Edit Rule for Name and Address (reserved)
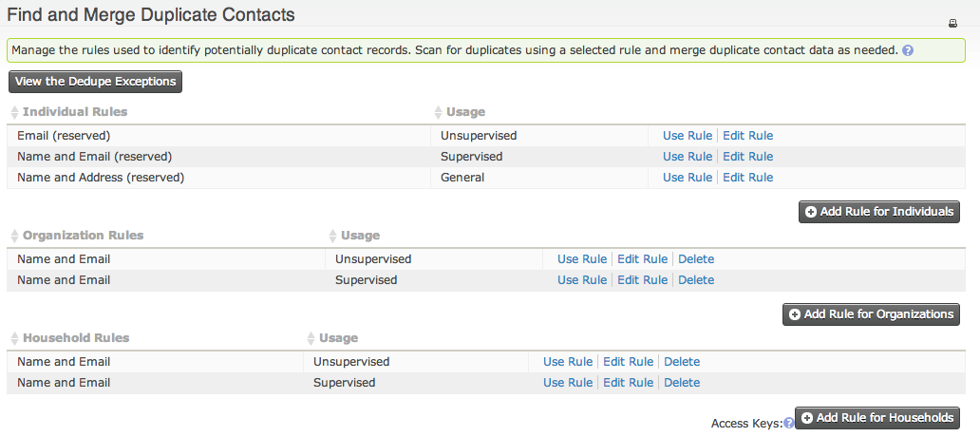The width and height of the screenshot is (980, 437). (x=747, y=178)
